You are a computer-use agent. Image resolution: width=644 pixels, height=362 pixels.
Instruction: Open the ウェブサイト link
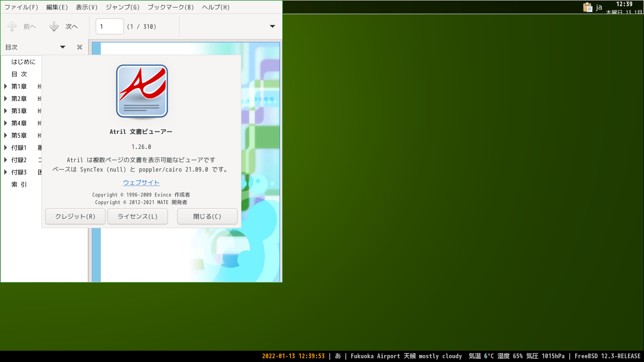(141, 182)
